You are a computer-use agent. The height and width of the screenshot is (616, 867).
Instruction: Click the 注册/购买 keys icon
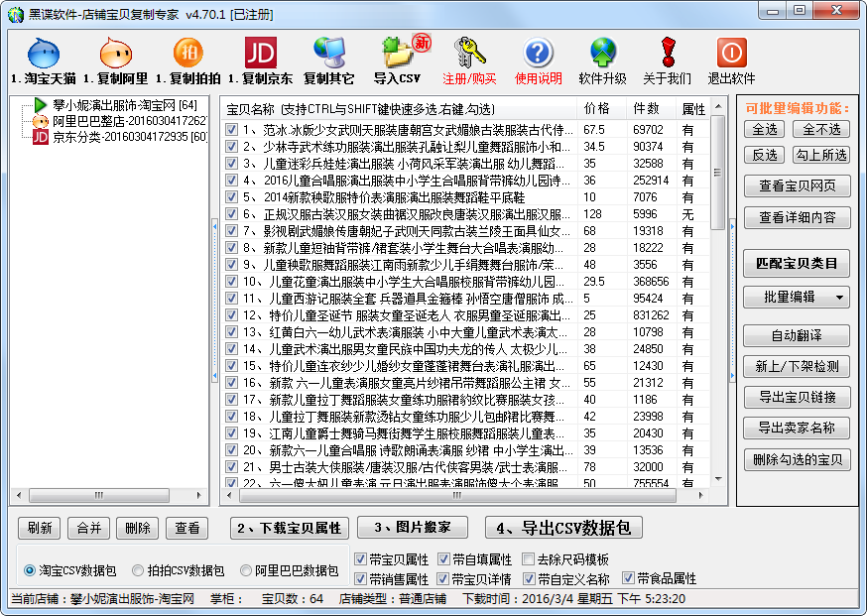coord(469,54)
